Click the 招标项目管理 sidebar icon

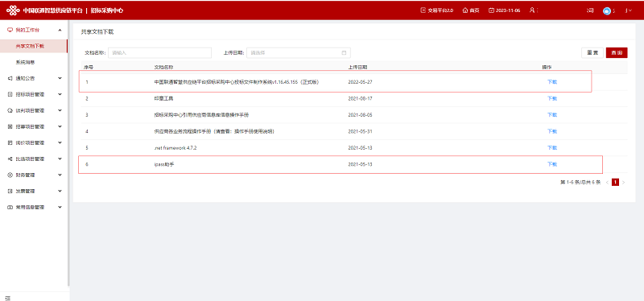[10, 94]
